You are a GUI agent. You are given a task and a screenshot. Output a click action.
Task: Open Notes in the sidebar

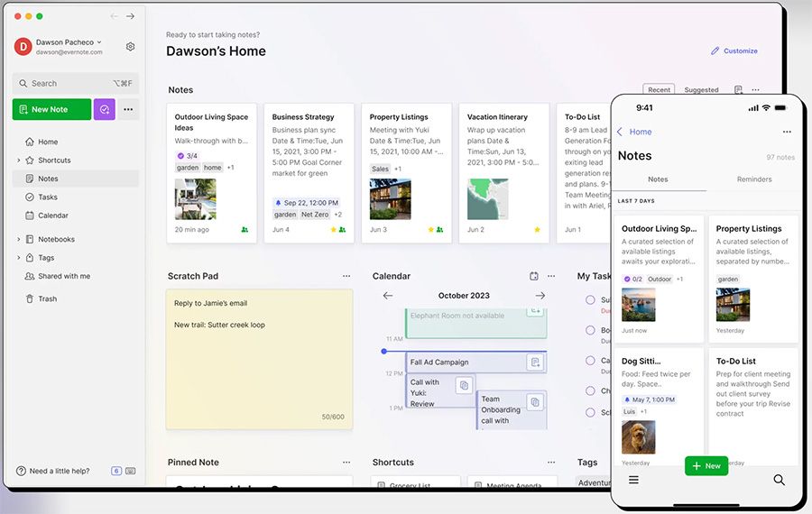click(x=76, y=179)
